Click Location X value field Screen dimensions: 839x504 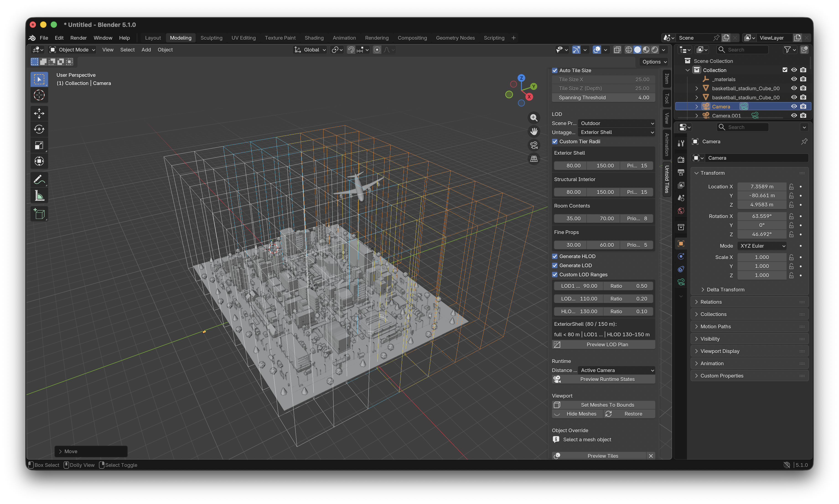[761, 187]
